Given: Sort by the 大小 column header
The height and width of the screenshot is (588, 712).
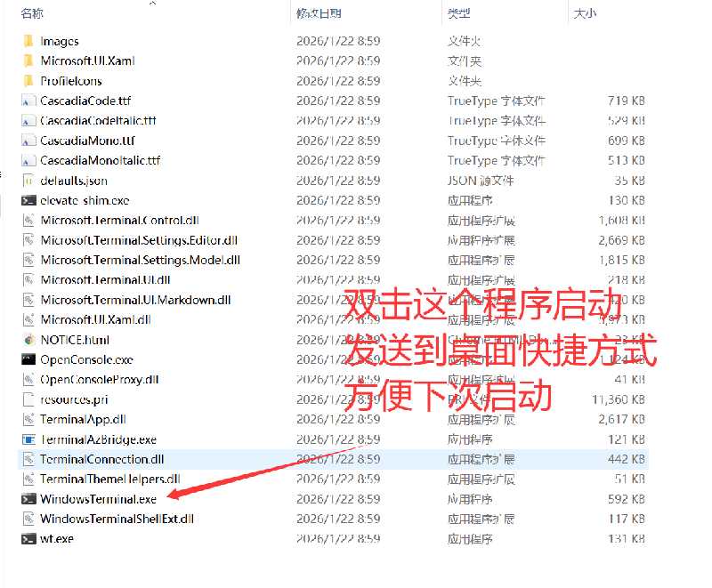Looking at the screenshot, I should point(585,13).
